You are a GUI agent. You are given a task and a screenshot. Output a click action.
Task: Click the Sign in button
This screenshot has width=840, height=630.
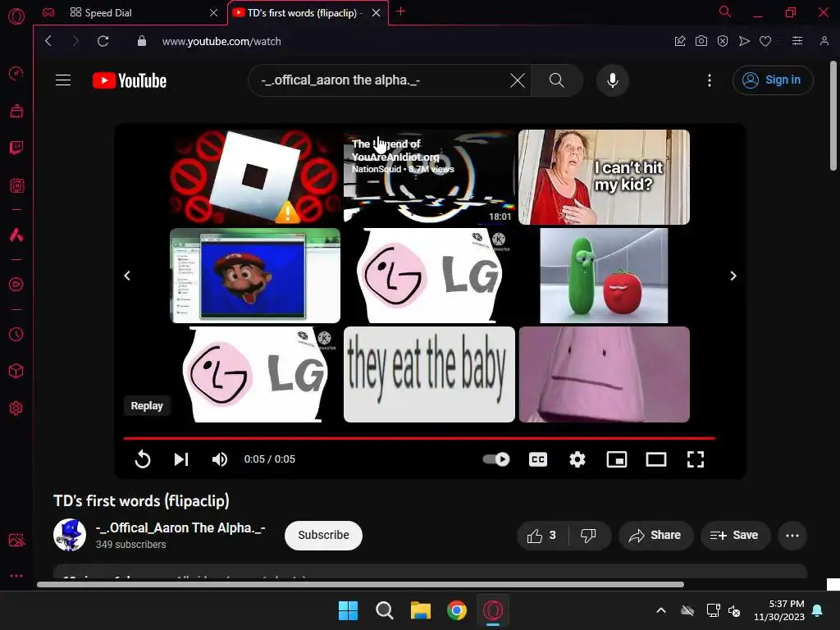[x=773, y=80]
